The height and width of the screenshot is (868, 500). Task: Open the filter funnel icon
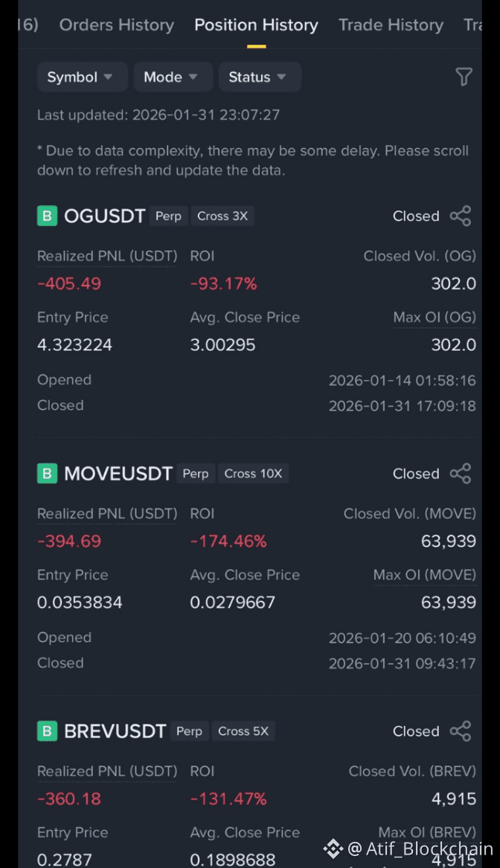coord(464,77)
